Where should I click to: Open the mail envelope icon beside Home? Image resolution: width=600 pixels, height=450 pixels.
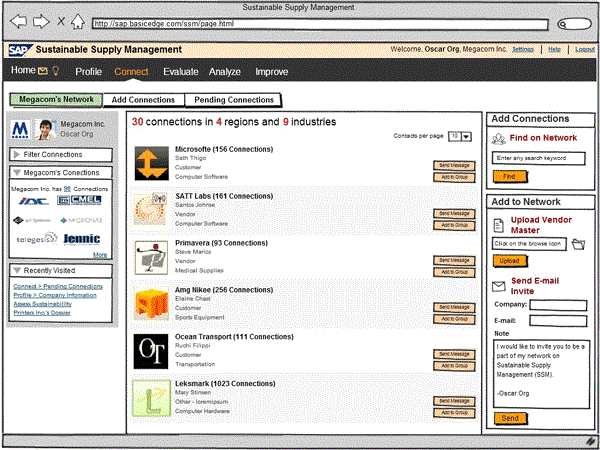coord(42,71)
